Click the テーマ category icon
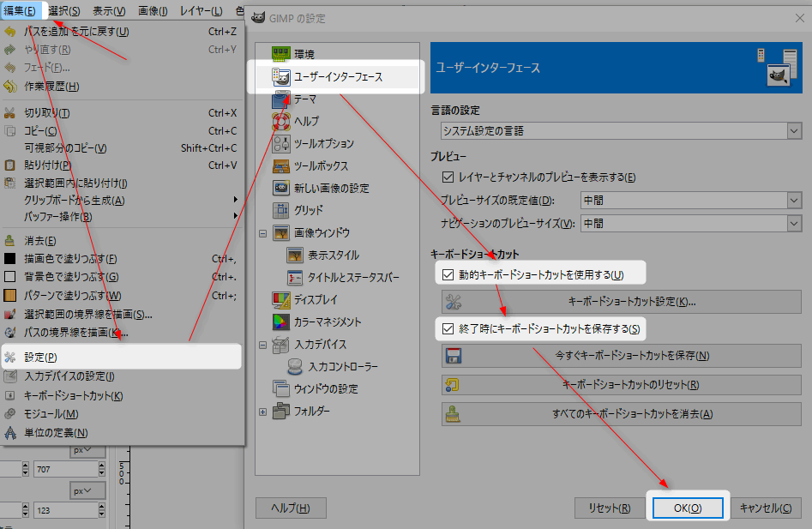Screen dimensions: 812x529 click(x=280, y=99)
